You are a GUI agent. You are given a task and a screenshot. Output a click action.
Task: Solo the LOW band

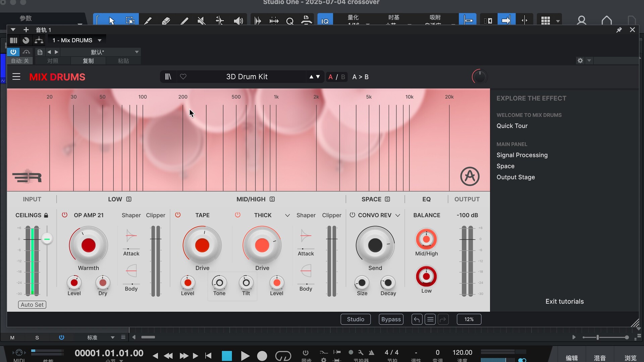(x=129, y=199)
